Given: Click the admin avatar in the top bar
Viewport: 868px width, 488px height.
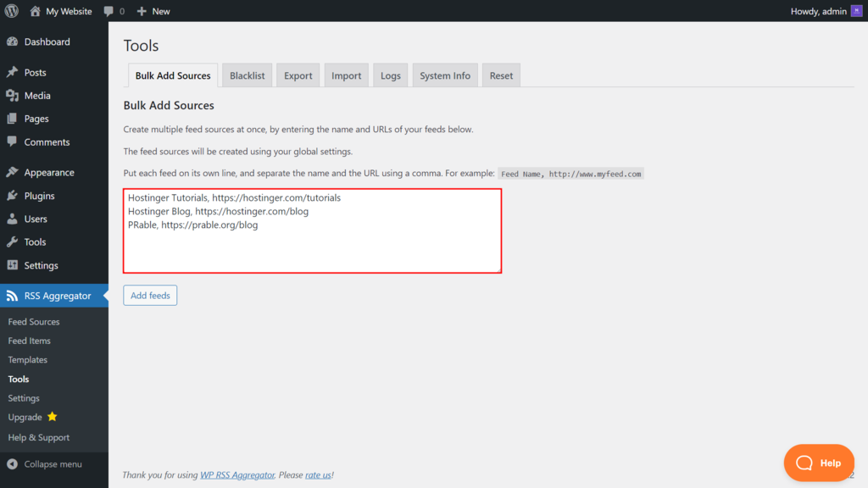Looking at the screenshot, I should point(857,11).
